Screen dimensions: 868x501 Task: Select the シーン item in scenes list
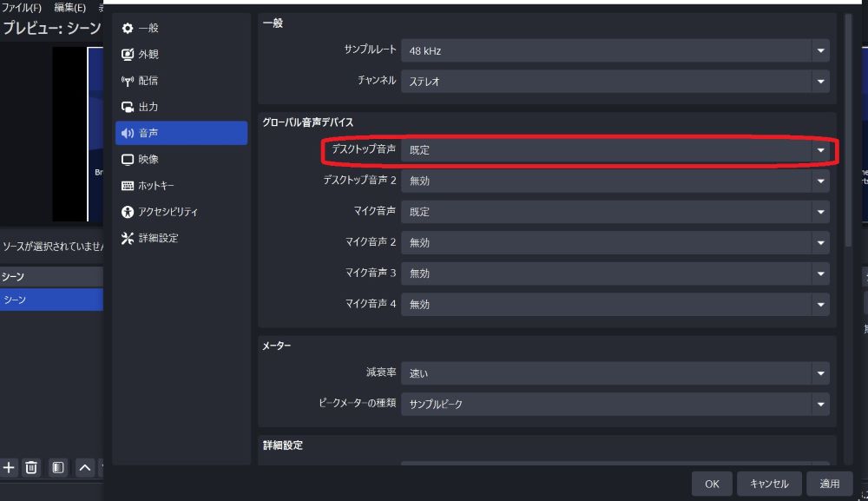(x=51, y=300)
